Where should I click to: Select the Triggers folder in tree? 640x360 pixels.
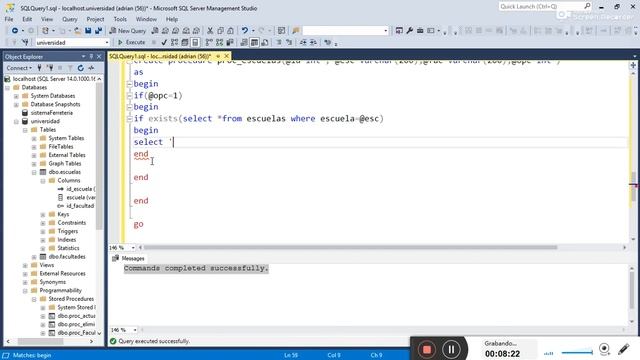pos(67,231)
